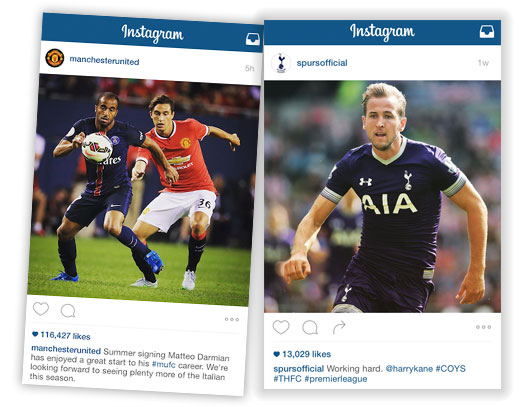Open spursofficial username in post header

tap(322, 63)
